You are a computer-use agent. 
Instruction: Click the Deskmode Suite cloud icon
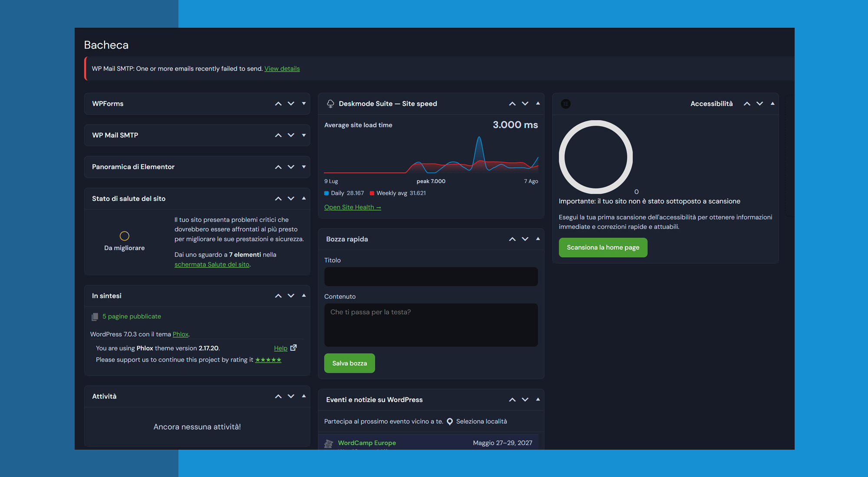[x=330, y=104]
